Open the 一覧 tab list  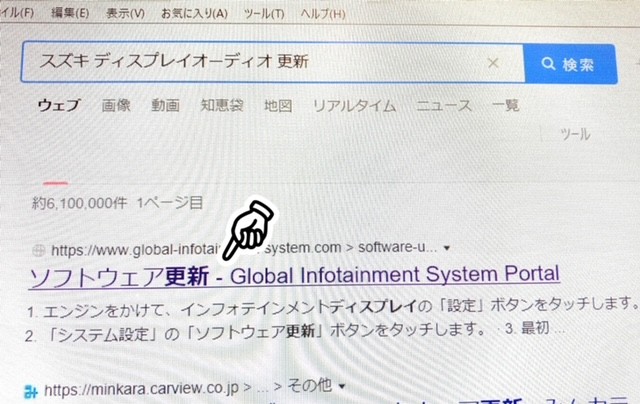(505, 105)
